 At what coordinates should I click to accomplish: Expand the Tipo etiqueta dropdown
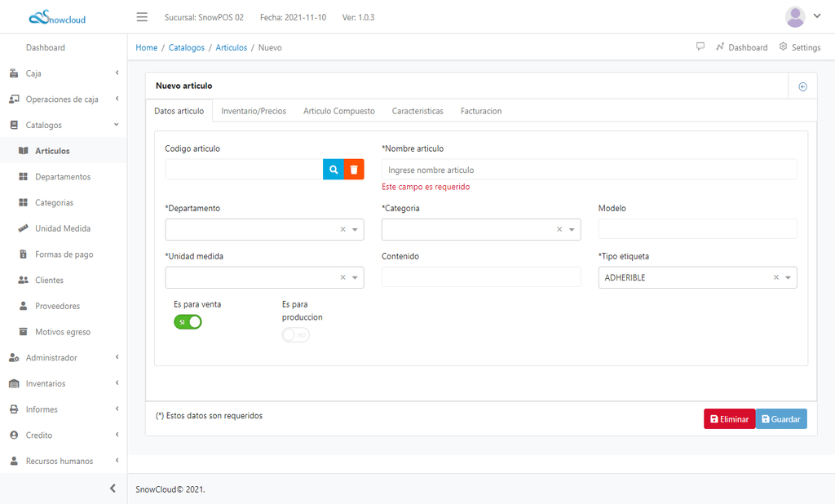click(x=788, y=278)
